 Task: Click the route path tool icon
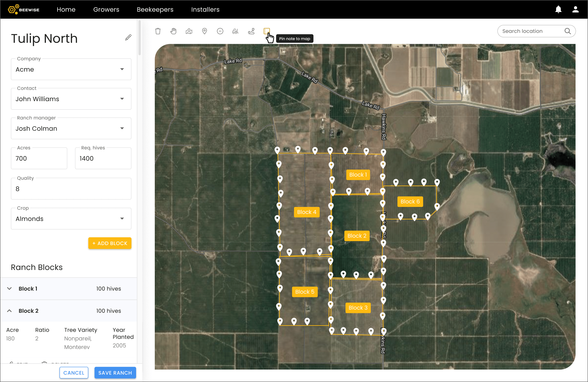click(251, 31)
